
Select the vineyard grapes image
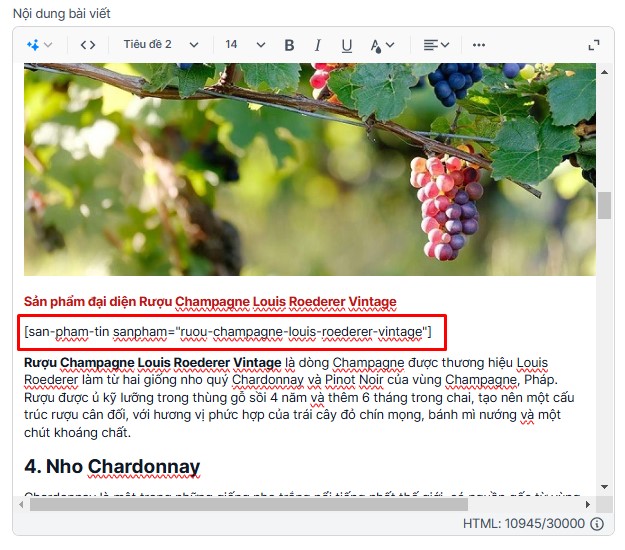[x=310, y=169]
